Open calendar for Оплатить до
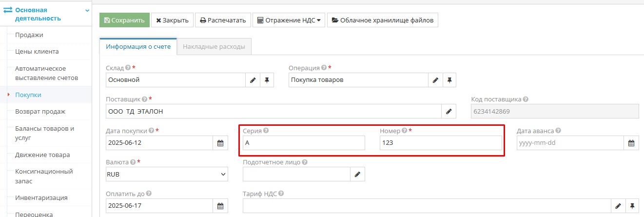Screen dimensions: 644x217 tap(220, 206)
